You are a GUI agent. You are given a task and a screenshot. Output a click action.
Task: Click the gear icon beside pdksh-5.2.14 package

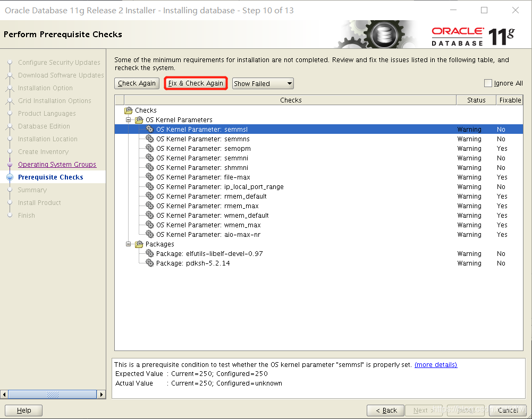pyautogui.click(x=150, y=263)
